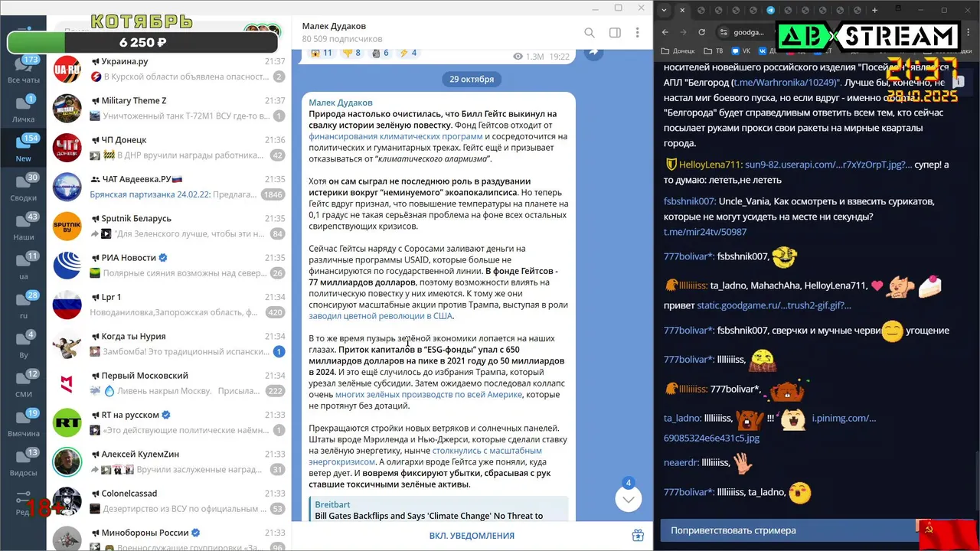The image size is (980, 551).
Task: Reload the goodgame page
Action: click(x=704, y=32)
